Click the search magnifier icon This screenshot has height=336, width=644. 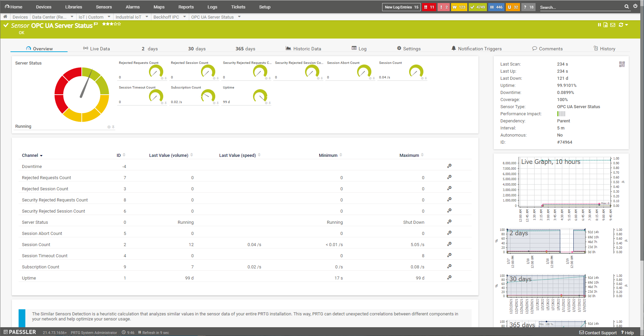[x=626, y=6]
